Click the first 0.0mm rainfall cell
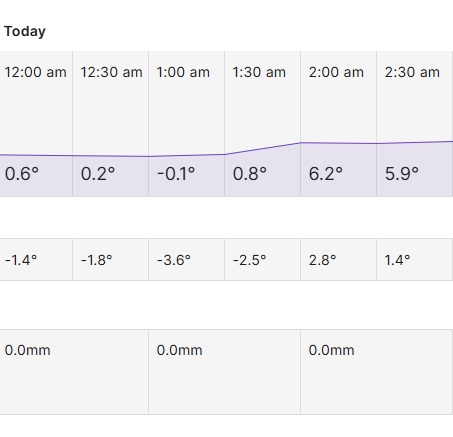The image size is (453, 437). point(74,372)
